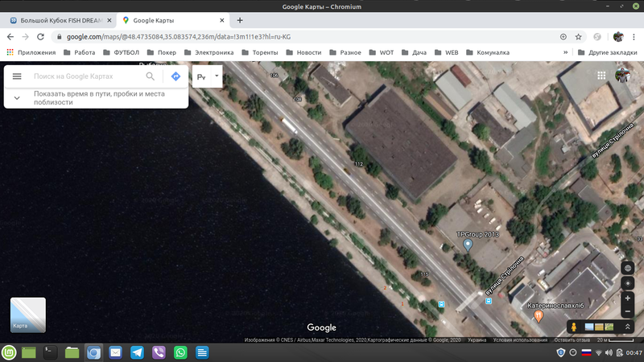Go forward in browser history
The height and width of the screenshot is (362, 644).
click(x=26, y=37)
